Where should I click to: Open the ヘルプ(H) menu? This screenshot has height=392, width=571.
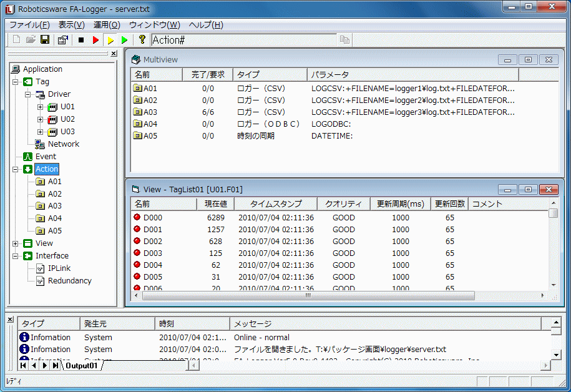point(206,25)
